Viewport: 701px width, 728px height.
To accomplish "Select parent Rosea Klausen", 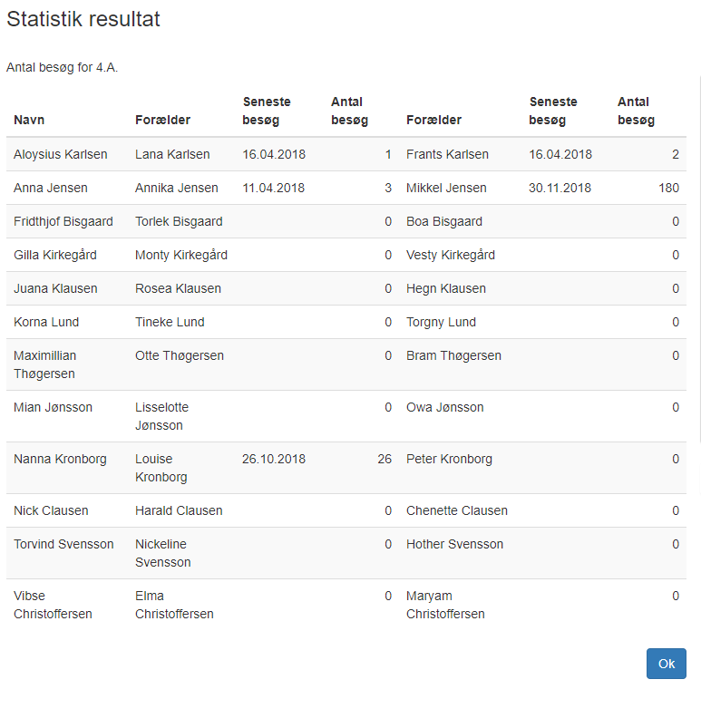I will point(178,288).
